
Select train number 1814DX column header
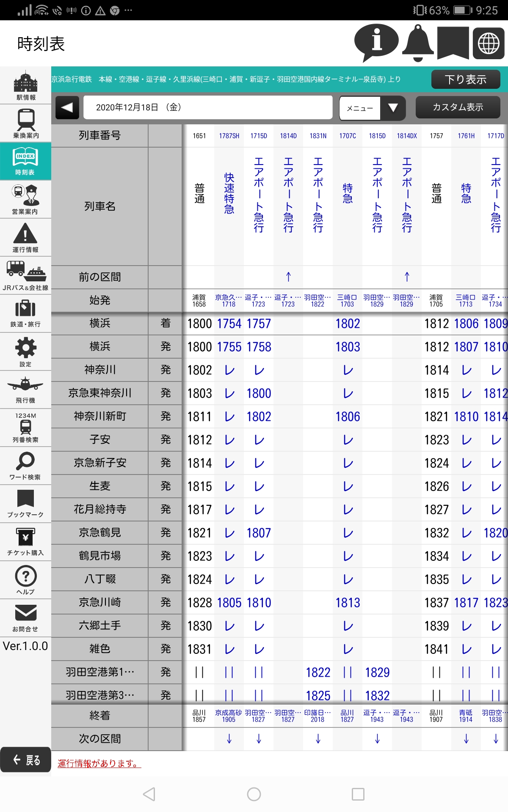point(407,136)
